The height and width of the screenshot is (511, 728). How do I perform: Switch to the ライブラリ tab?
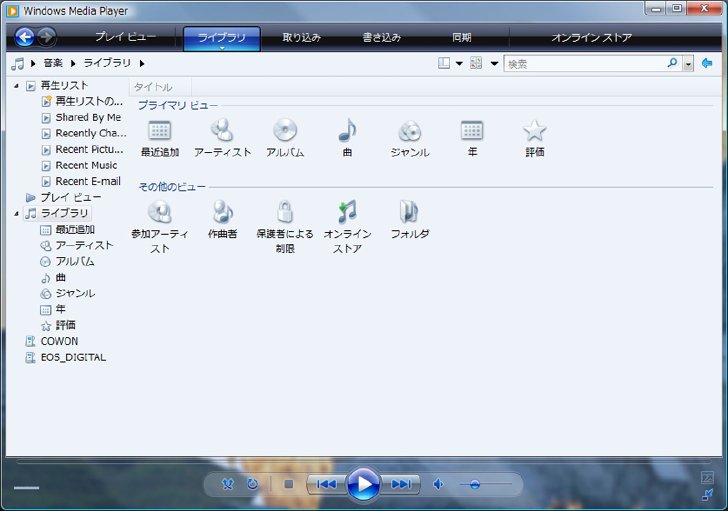(222, 37)
